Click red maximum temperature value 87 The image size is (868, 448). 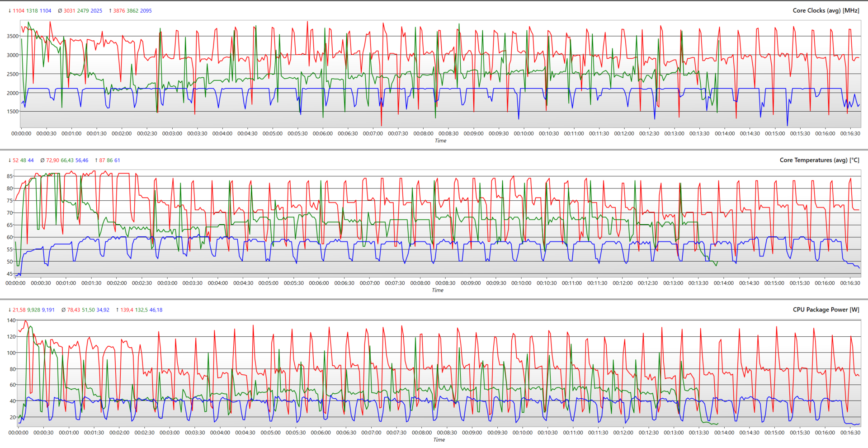[x=102, y=160]
